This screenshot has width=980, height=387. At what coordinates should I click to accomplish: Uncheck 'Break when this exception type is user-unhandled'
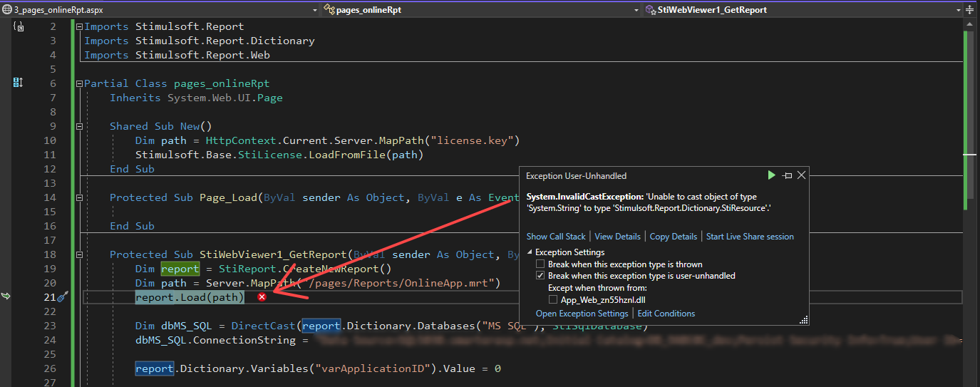point(541,276)
